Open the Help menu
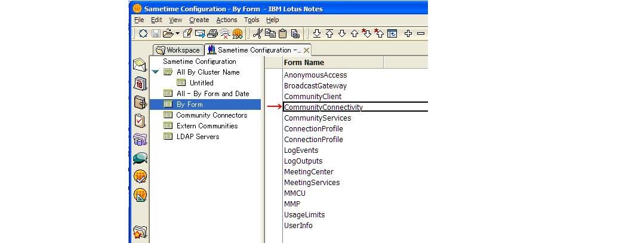644x243 pixels. [x=272, y=20]
